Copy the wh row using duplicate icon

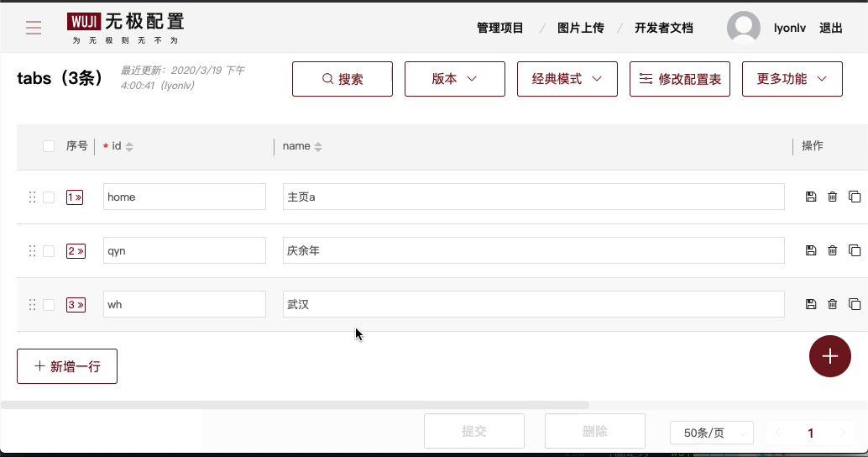click(x=855, y=305)
